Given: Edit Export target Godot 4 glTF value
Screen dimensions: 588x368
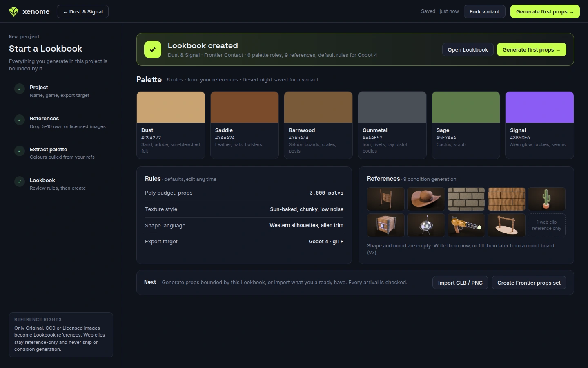Looking at the screenshot, I should pyautogui.click(x=326, y=242).
